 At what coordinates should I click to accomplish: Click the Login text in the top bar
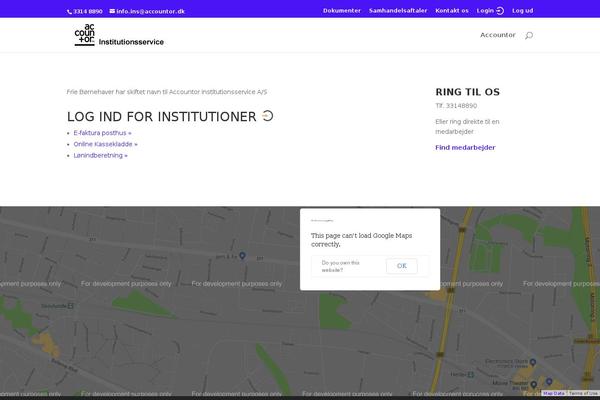coord(485,11)
